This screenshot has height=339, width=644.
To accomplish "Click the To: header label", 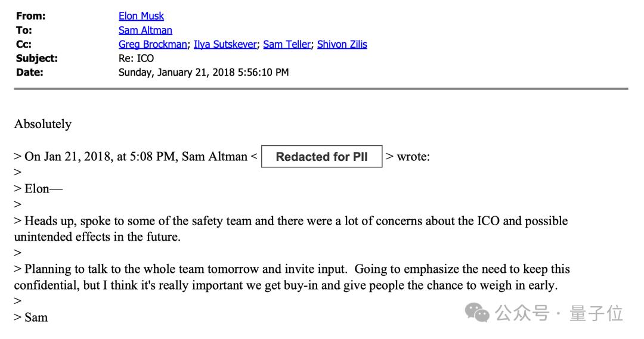I will coord(24,30).
